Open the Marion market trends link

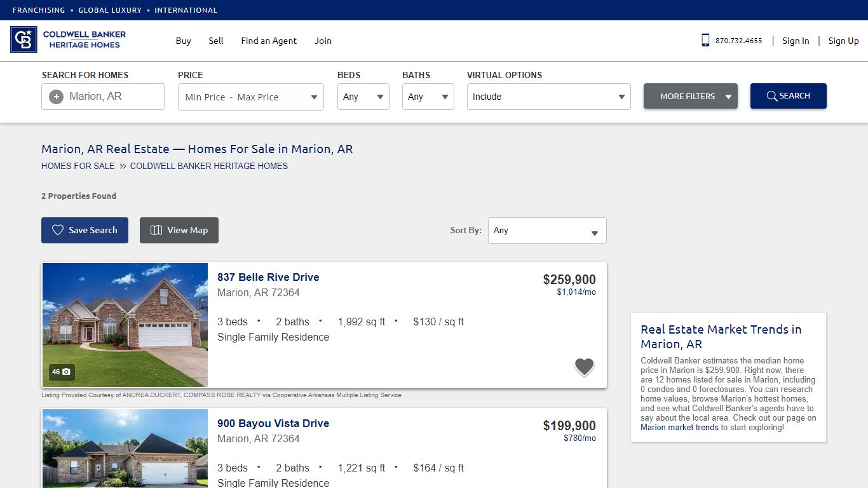[x=679, y=428]
